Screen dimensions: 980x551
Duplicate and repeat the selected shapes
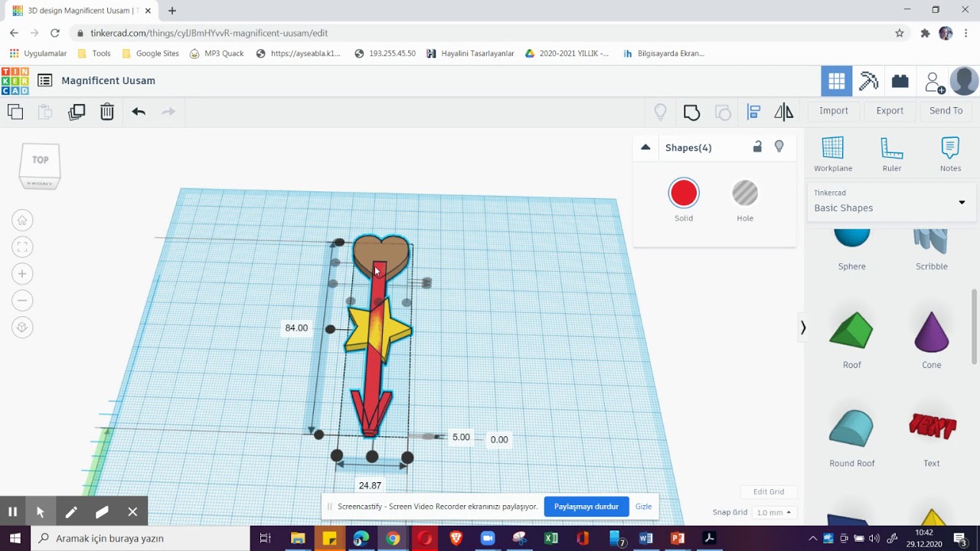tap(77, 112)
